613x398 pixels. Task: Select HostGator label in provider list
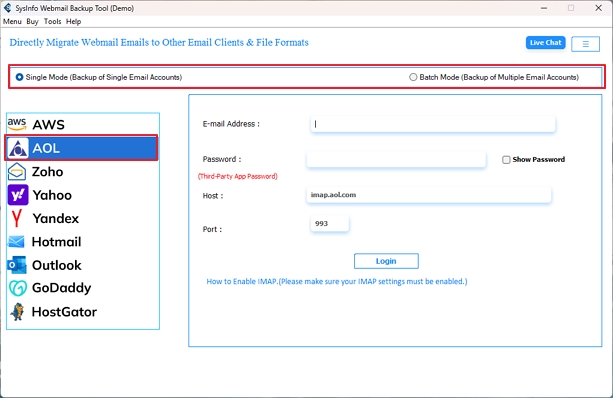(64, 312)
